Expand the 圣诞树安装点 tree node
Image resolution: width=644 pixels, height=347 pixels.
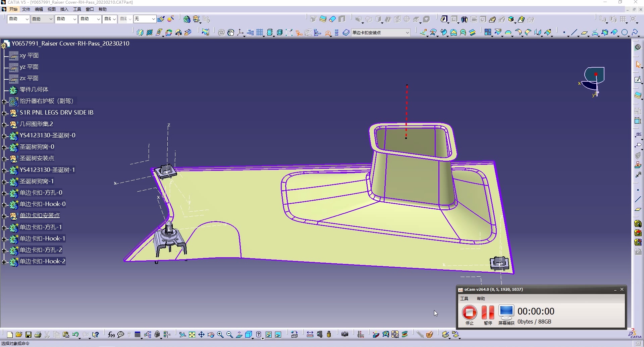coord(4,158)
